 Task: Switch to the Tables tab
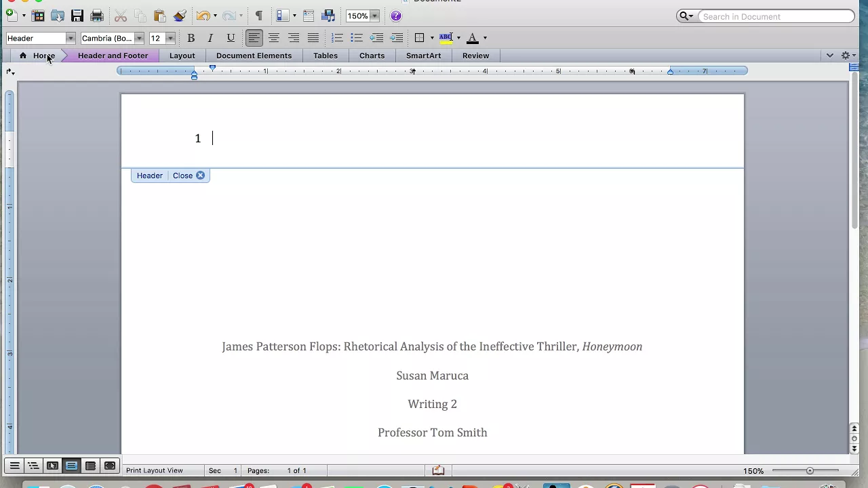point(325,56)
